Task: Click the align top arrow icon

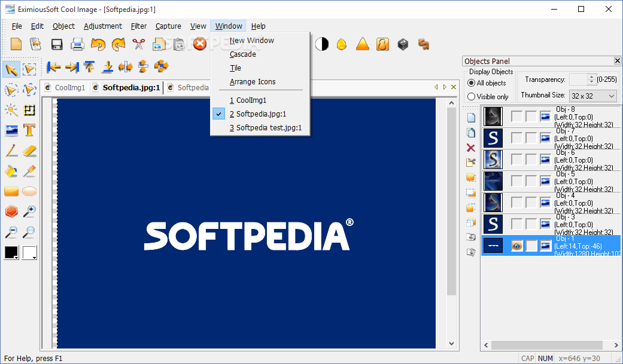Action: point(89,67)
